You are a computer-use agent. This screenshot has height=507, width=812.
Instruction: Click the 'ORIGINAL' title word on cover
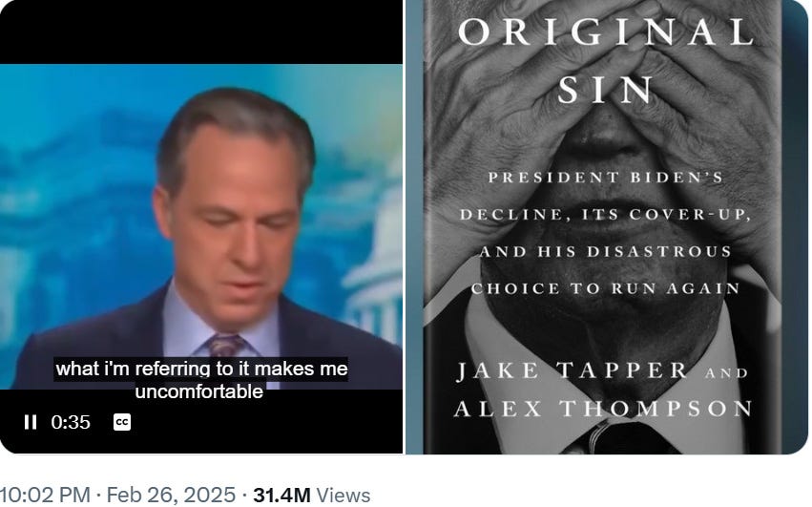pos(606,32)
